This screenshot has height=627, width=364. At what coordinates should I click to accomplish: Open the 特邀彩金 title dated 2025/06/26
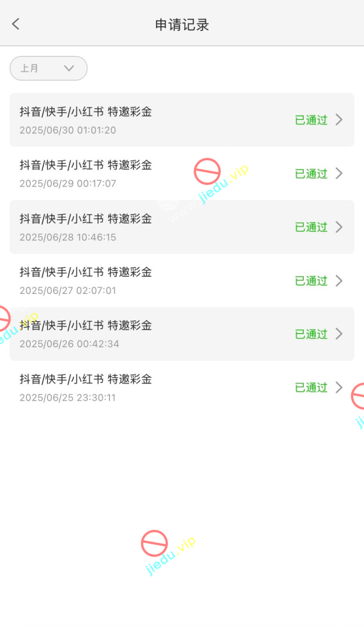(x=86, y=325)
